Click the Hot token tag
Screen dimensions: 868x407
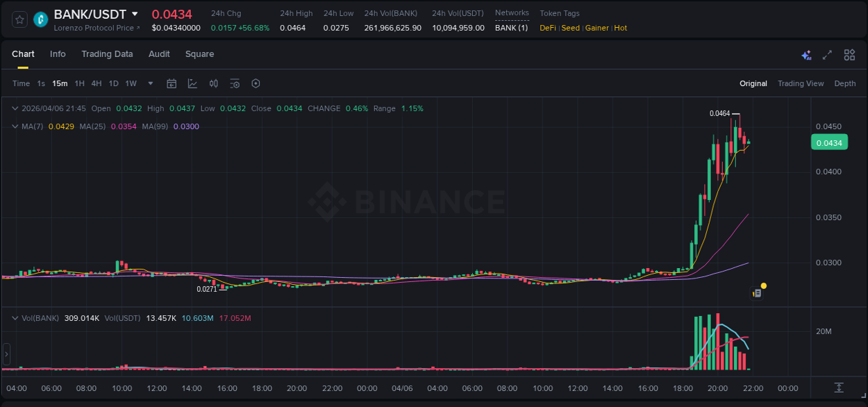pyautogui.click(x=621, y=28)
